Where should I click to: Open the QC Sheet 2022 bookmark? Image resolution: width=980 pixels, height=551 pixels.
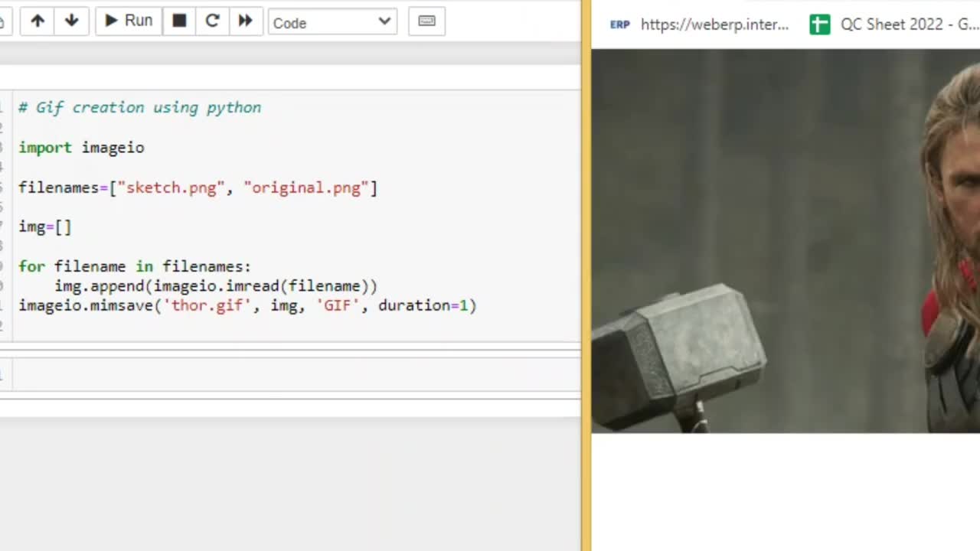pos(894,24)
